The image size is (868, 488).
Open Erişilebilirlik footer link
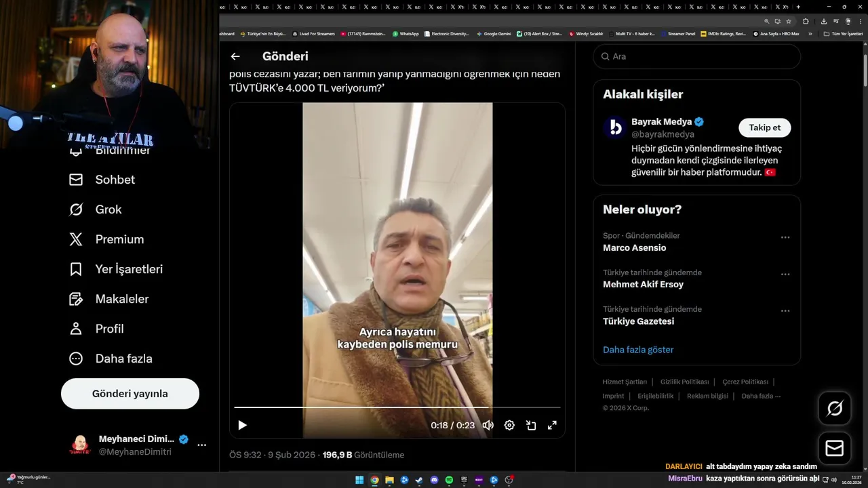coord(655,396)
